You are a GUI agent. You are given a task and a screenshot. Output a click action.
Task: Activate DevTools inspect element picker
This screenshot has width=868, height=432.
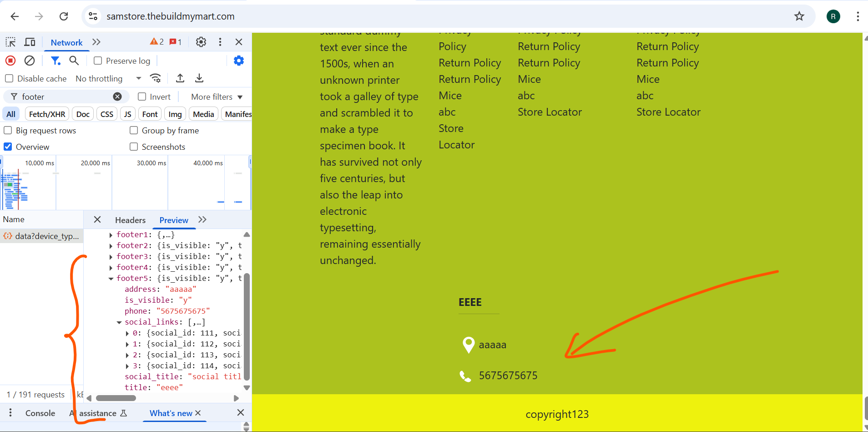click(10, 42)
